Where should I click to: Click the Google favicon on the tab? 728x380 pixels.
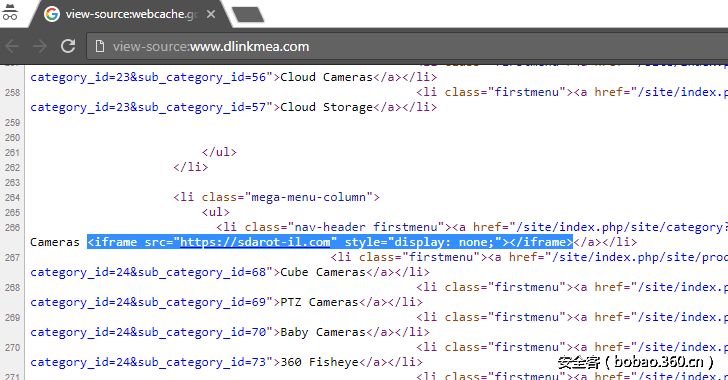(52, 14)
